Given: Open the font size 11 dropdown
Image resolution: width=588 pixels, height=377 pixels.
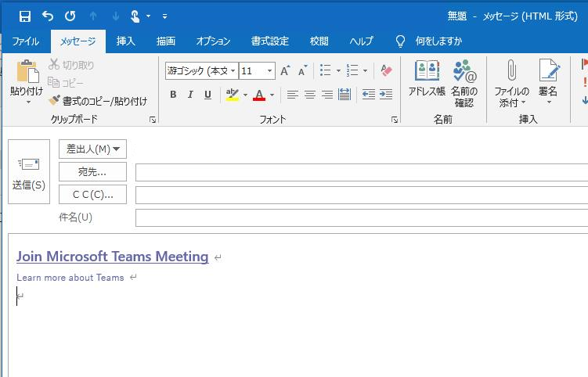Looking at the screenshot, I should tap(269, 71).
